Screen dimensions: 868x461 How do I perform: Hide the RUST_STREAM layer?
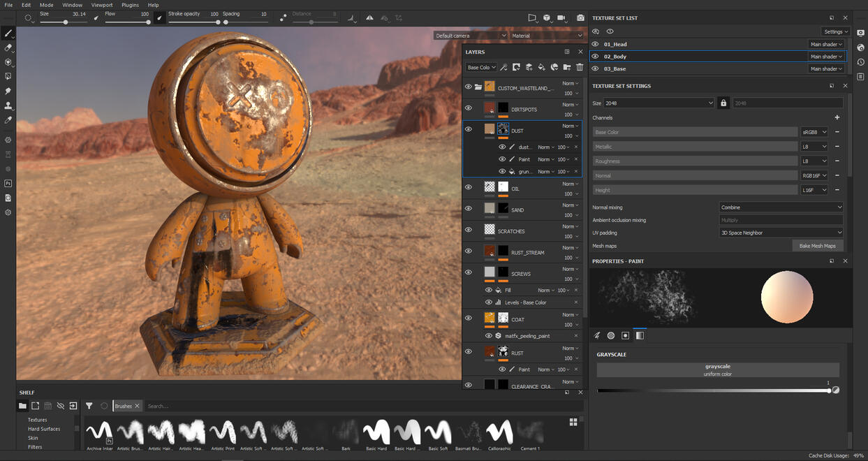click(468, 252)
